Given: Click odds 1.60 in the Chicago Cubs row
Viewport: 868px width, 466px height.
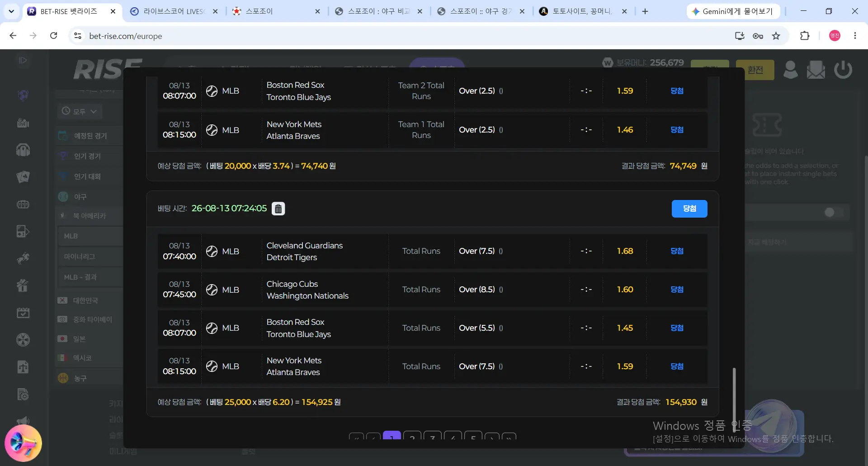Looking at the screenshot, I should tap(625, 290).
